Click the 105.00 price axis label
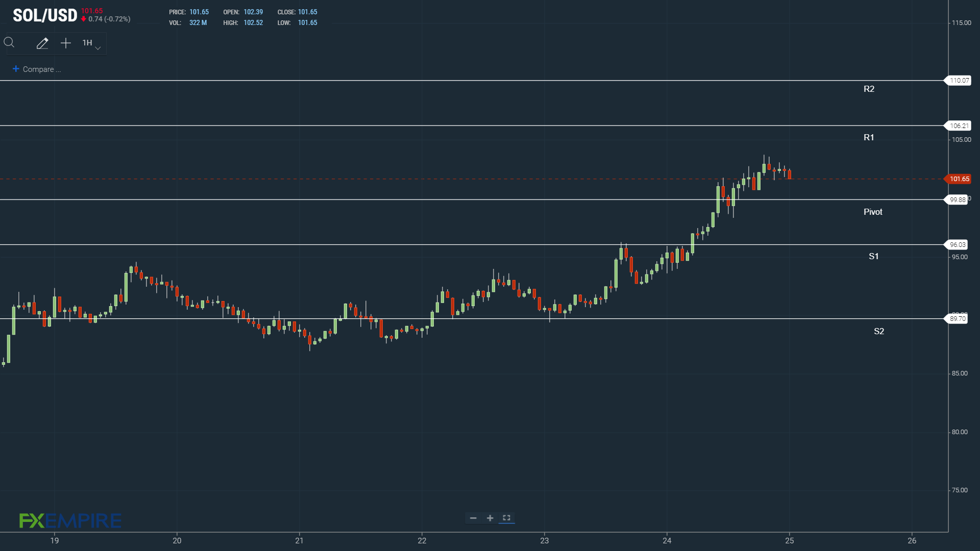This screenshot has height=551, width=980. [962, 140]
